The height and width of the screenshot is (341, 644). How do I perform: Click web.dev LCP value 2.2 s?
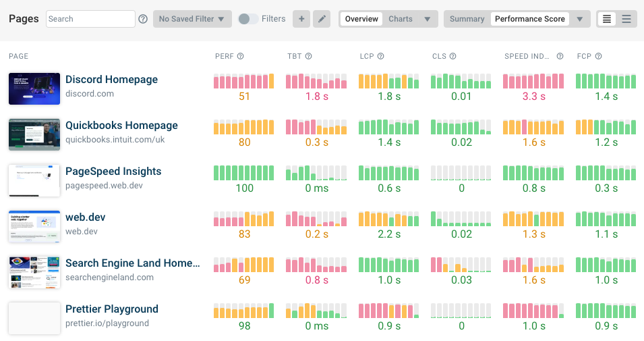tap(389, 234)
